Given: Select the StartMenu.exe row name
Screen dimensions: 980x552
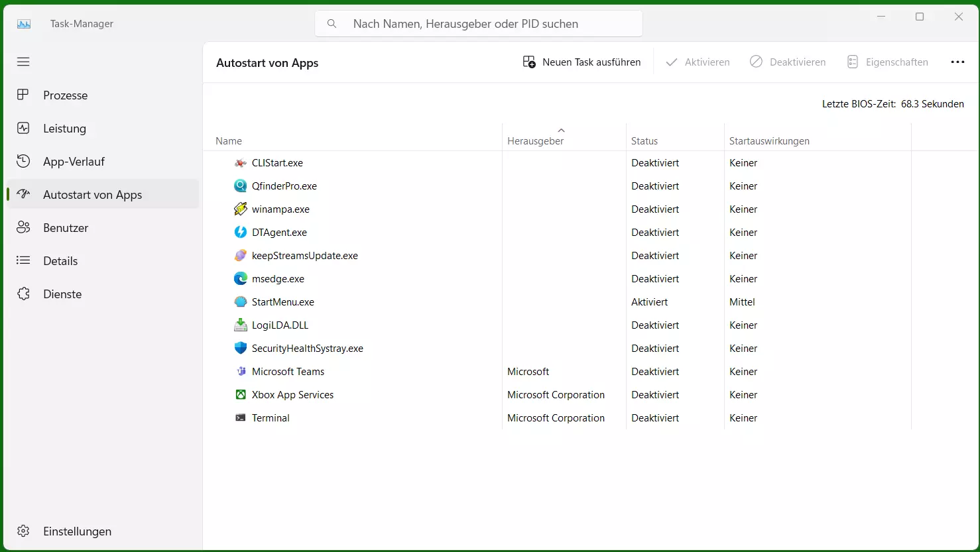Looking at the screenshot, I should (283, 302).
